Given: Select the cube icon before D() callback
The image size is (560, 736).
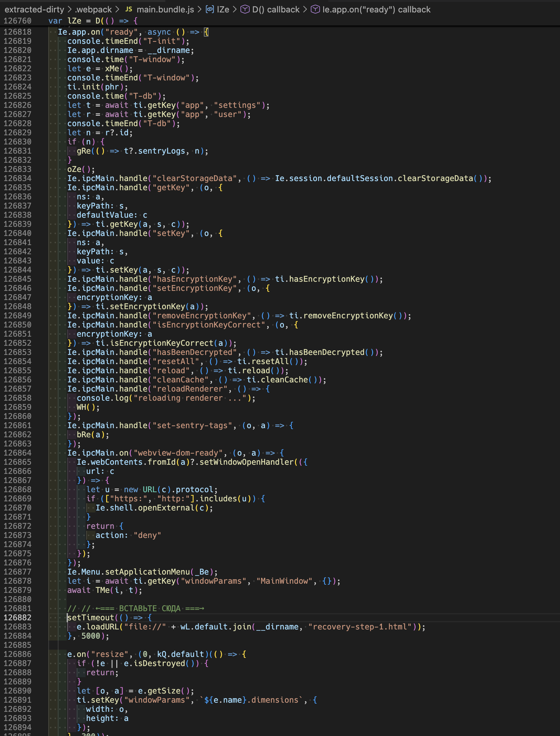Looking at the screenshot, I should point(246,9).
